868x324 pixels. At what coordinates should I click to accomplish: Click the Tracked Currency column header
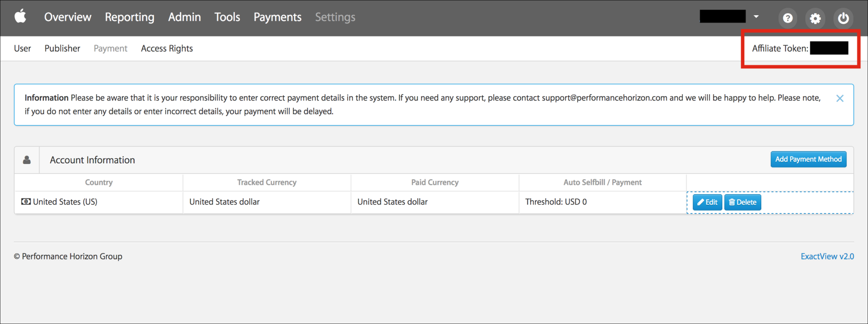(267, 182)
